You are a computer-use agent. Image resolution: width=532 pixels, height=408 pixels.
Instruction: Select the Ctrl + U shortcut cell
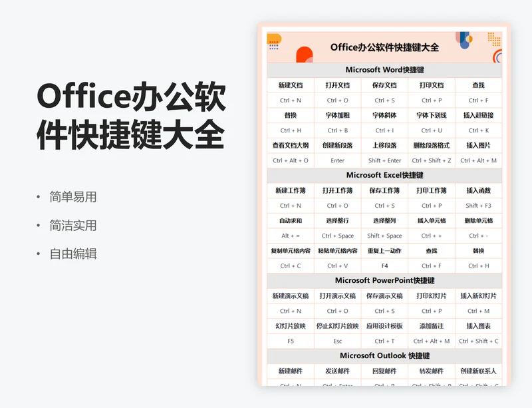[x=431, y=130]
